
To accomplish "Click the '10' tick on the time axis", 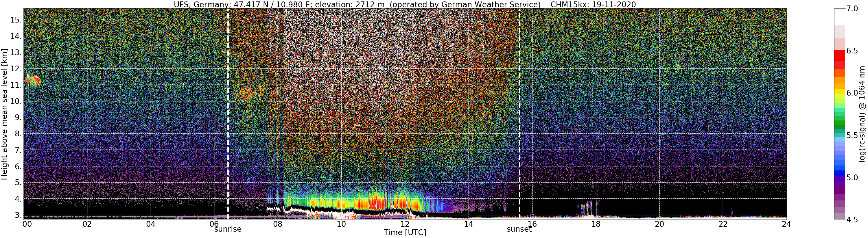I will [x=341, y=224].
